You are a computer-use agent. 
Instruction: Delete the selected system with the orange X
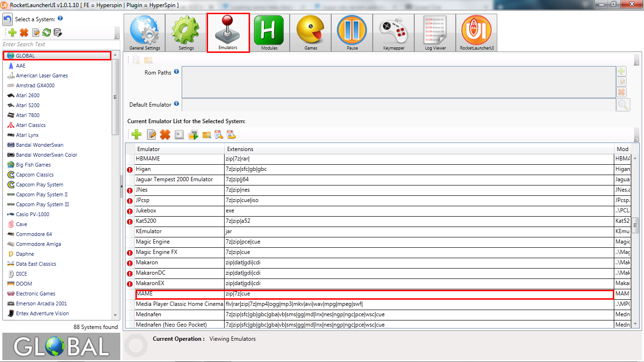coord(24,33)
